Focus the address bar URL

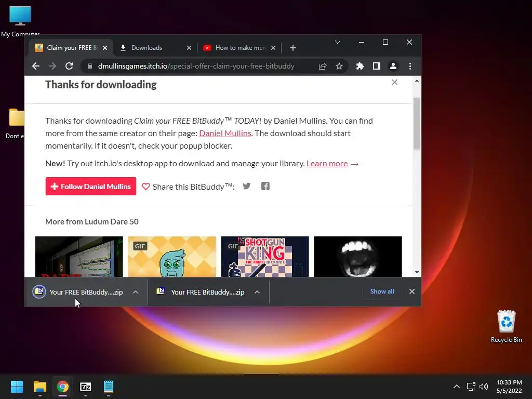point(196,66)
